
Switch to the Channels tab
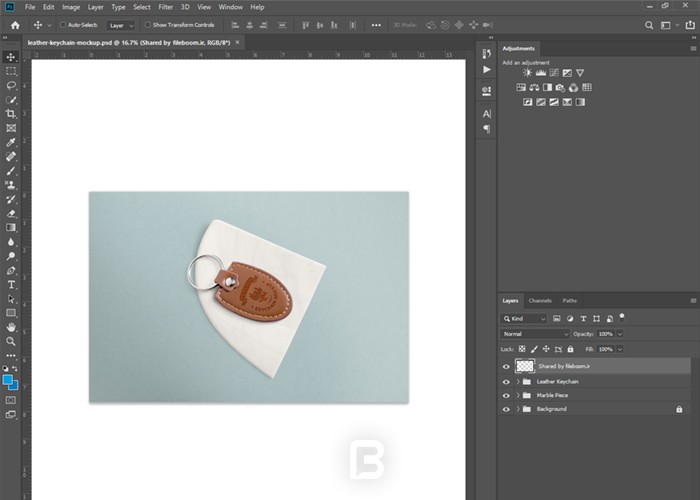540,301
